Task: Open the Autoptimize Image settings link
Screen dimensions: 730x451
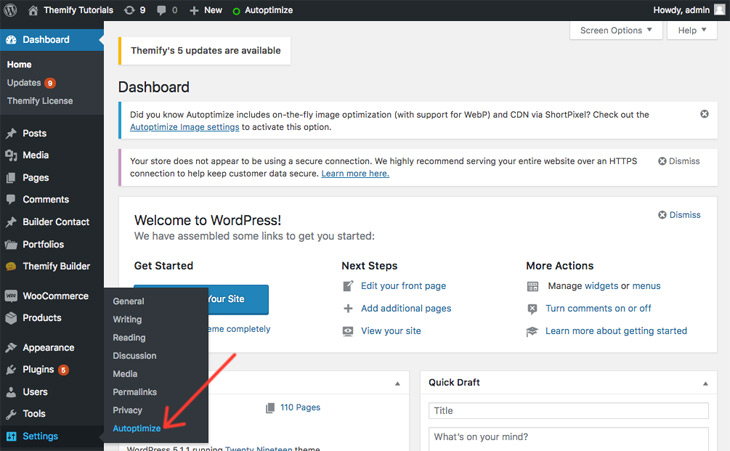Action: click(184, 127)
